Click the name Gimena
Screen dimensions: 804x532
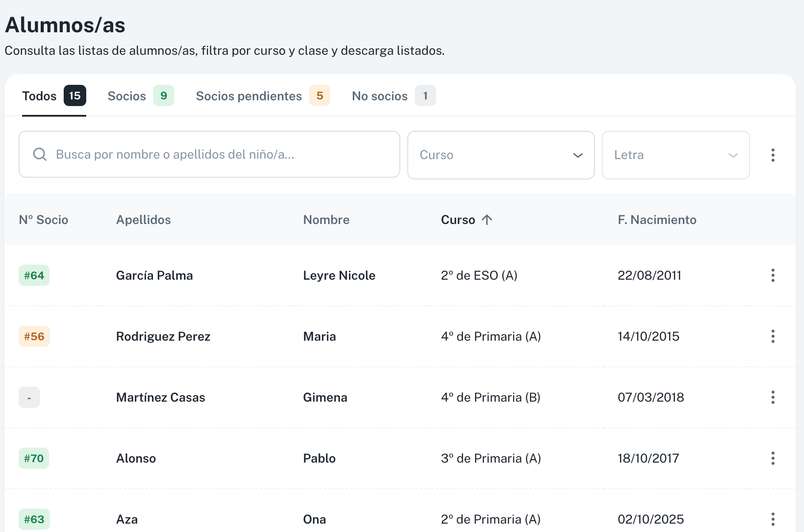[325, 397]
